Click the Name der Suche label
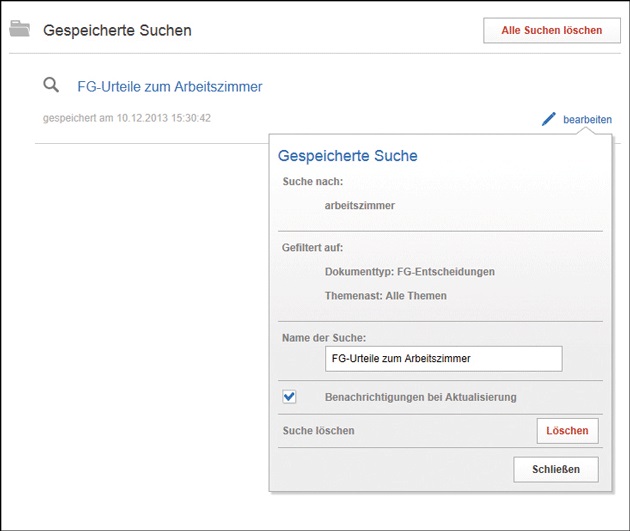This screenshot has width=630, height=531. (324, 338)
